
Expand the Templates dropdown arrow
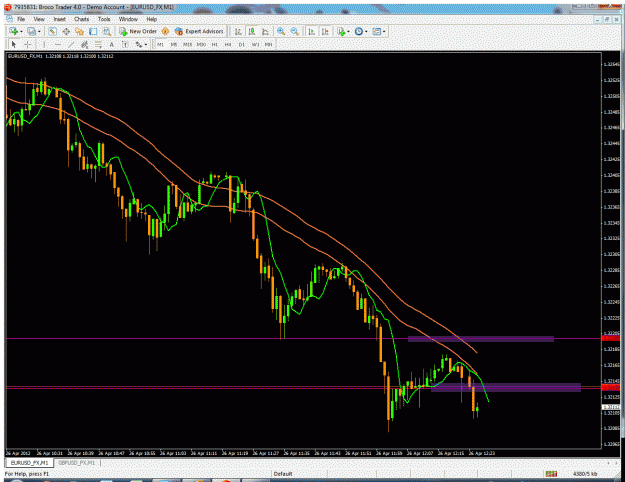coord(384,31)
